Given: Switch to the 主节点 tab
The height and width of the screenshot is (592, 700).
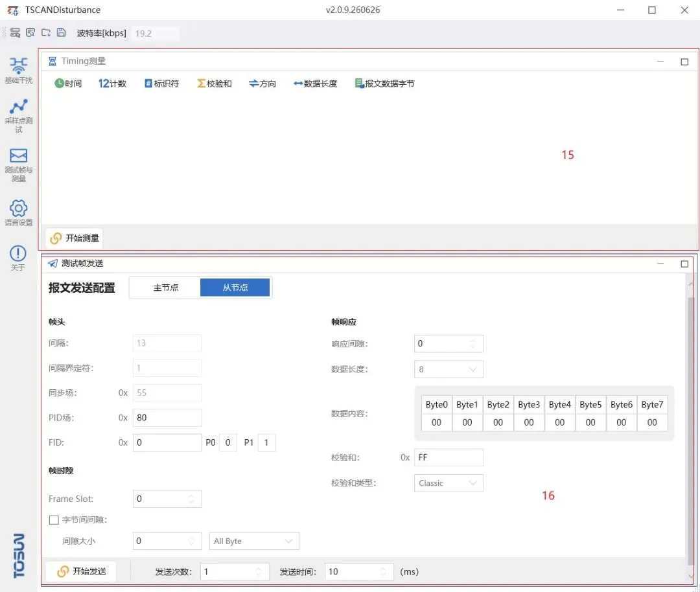Looking at the screenshot, I should coord(166,288).
